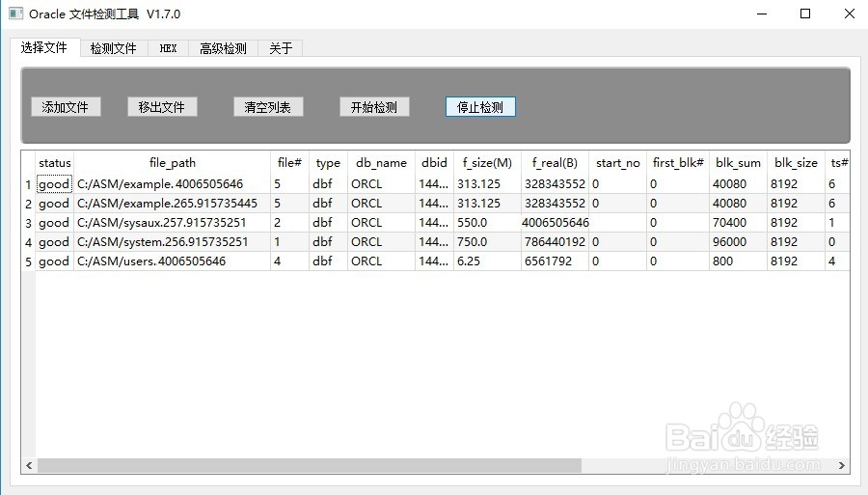
Task: Click the first_blk# column header
Action: coord(678,163)
